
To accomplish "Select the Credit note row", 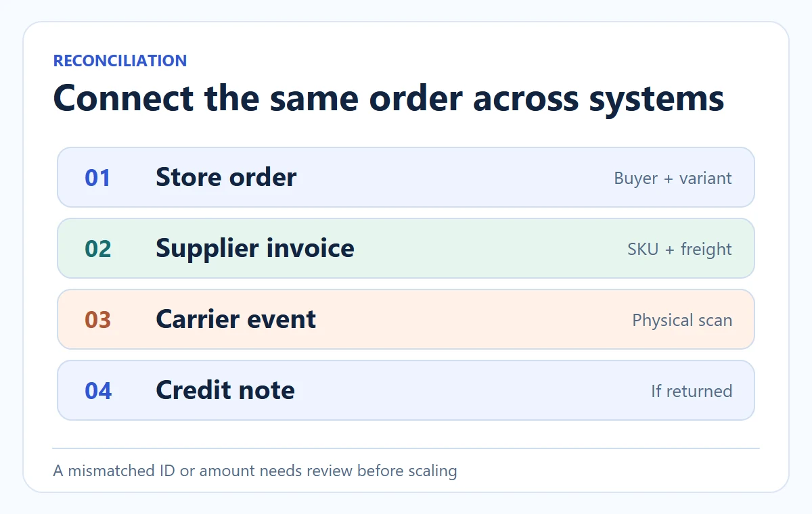I will click(x=406, y=390).
